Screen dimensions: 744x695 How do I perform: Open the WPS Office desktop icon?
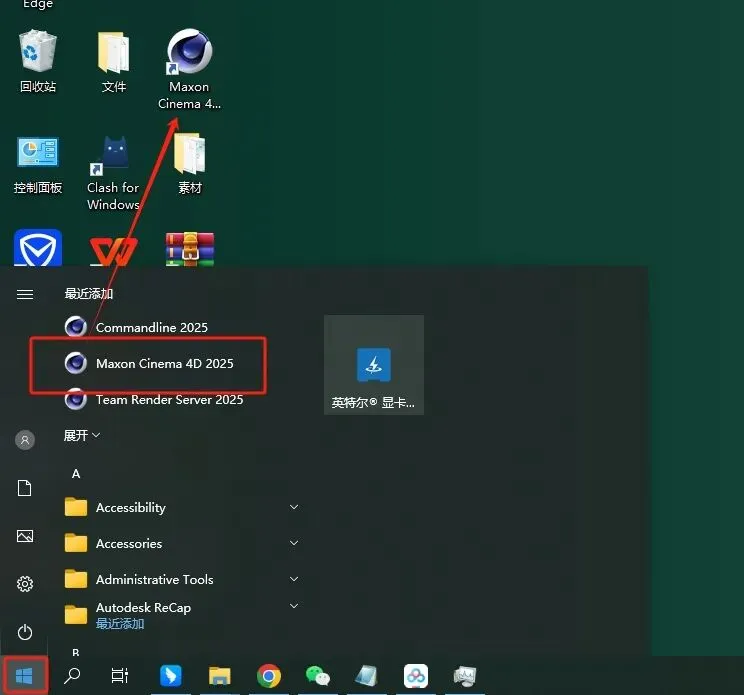[x=114, y=250]
